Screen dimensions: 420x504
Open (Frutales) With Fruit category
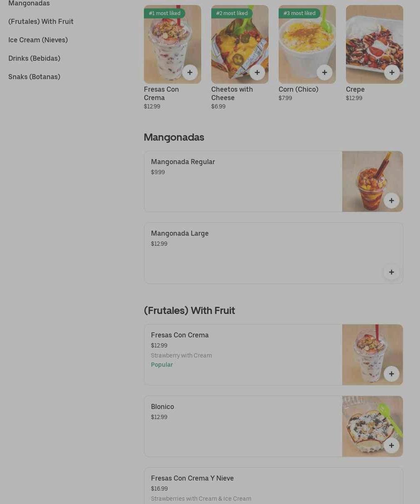pos(41,21)
